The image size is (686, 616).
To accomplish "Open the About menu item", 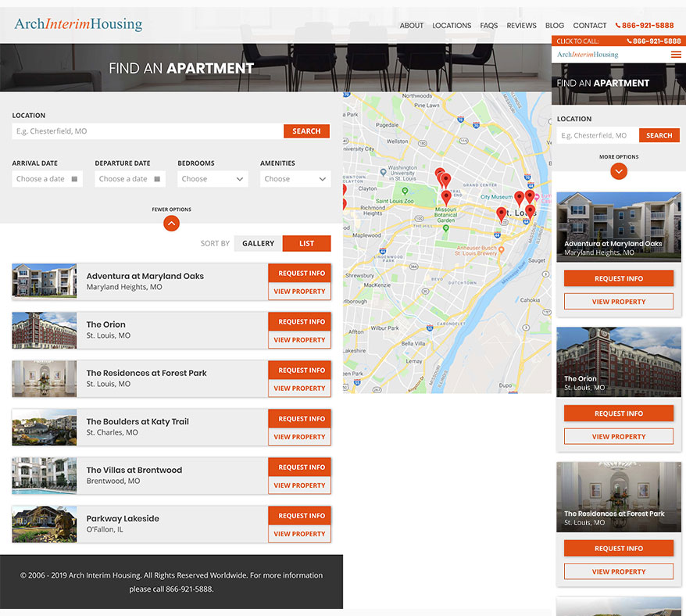I will click(x=411, y=25).
